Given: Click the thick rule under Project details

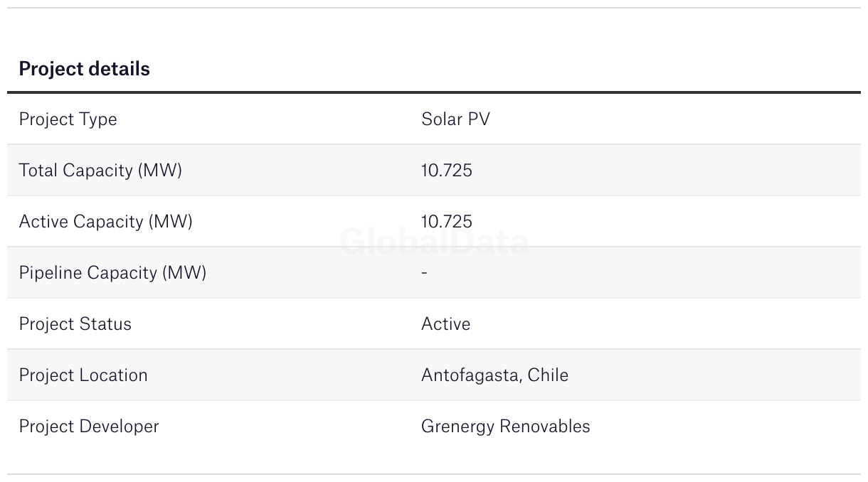Looking at the screenshot, I should [x=434, y=92].
